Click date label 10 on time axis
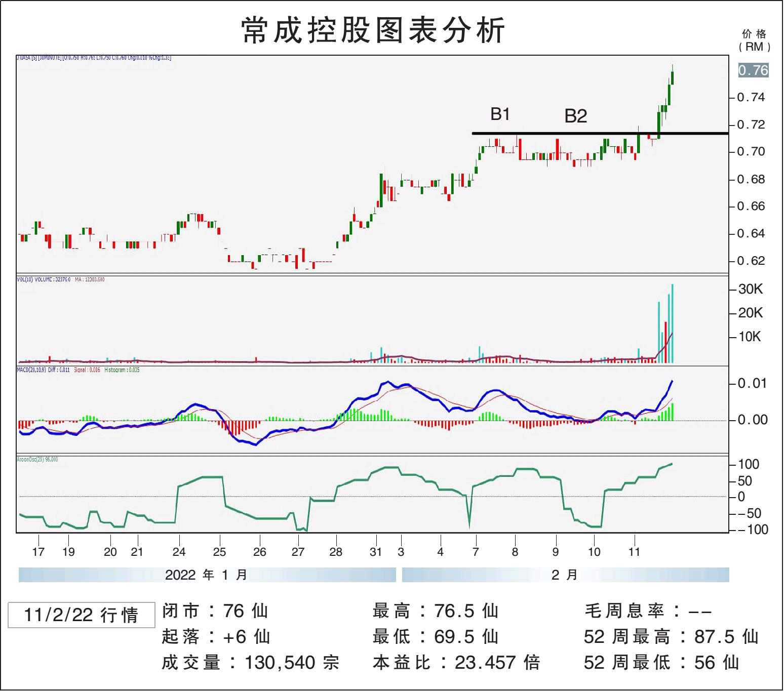The width and height of the screenshot is (784, 691). click(594, 552)
